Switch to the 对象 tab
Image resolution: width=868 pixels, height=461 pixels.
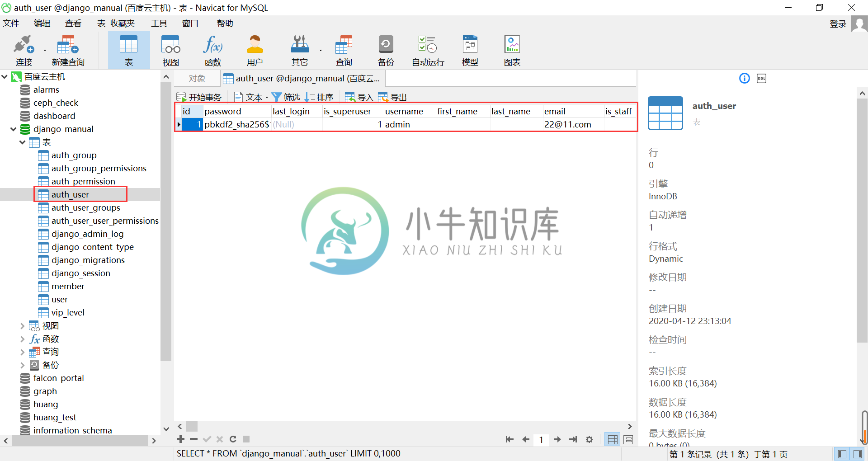pos(197,79)
